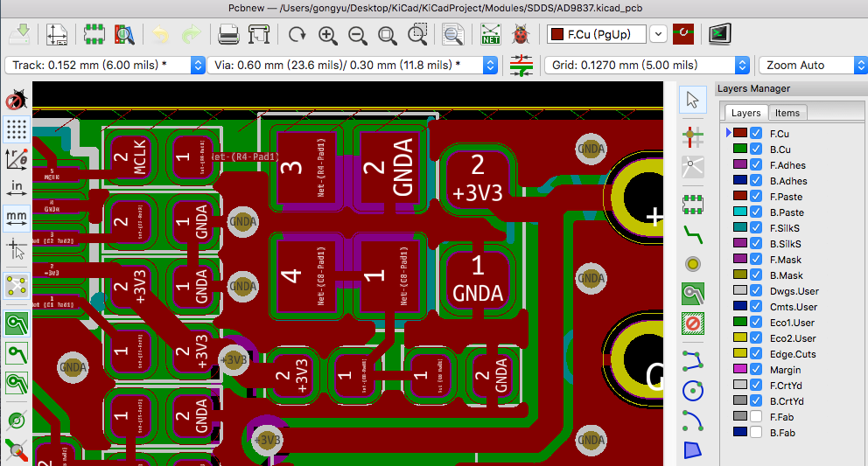Click the layer pair selection icon

tap(683, 34)
